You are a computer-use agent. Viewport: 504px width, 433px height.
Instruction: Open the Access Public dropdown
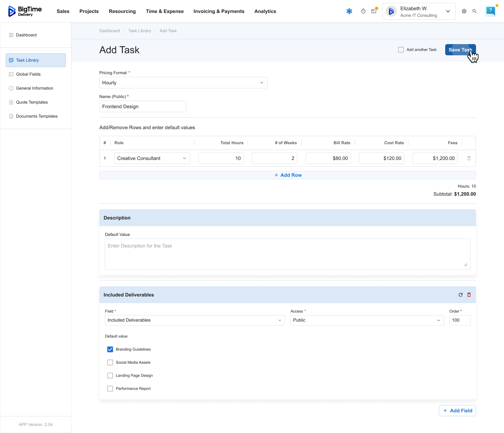click(367, 320)
